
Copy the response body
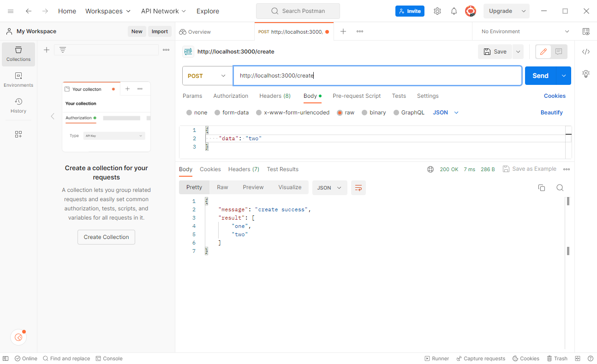pos(542,188)
